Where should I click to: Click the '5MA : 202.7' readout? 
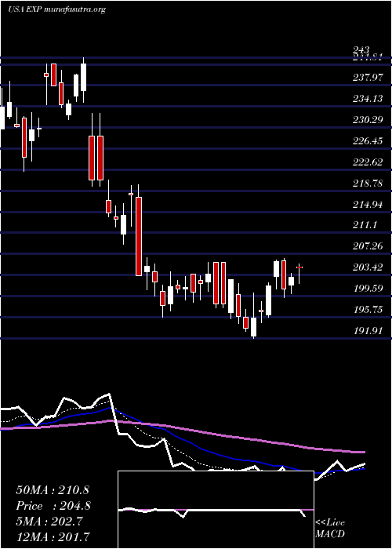coord(49,522)
